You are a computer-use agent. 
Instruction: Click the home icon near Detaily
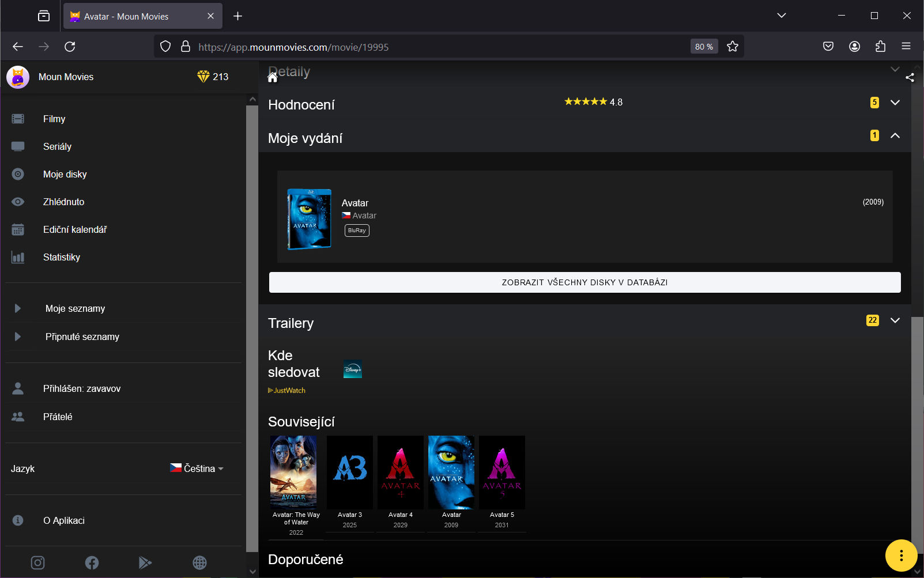(x=273, y=78)
